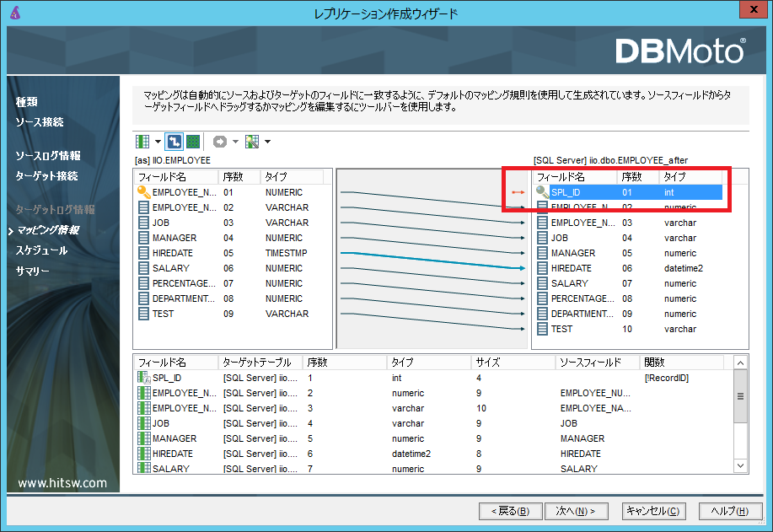Viewport: 773px width, 532px height.
Task: Open the www.hitsw.com link
Action: click(x=62, y=483)
